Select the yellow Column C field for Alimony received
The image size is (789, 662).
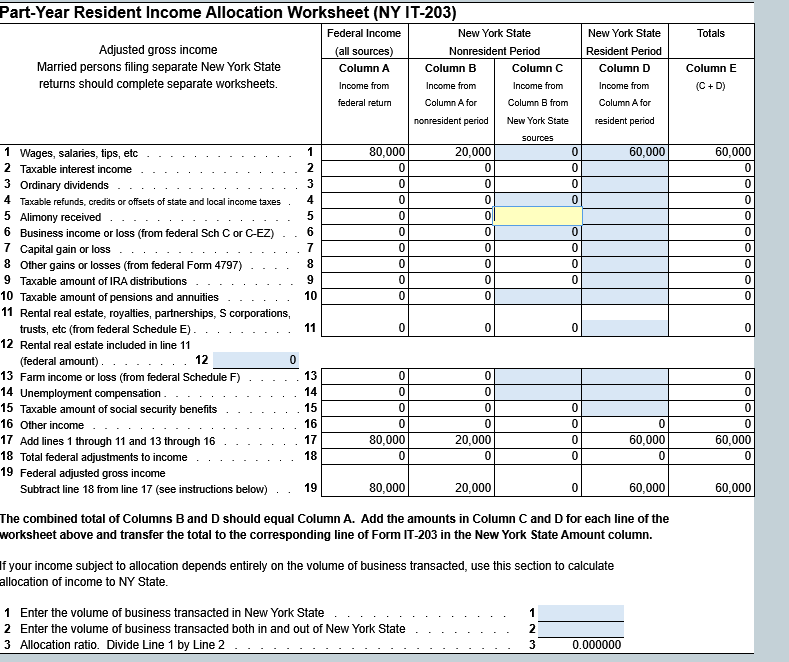click(537, 216)
